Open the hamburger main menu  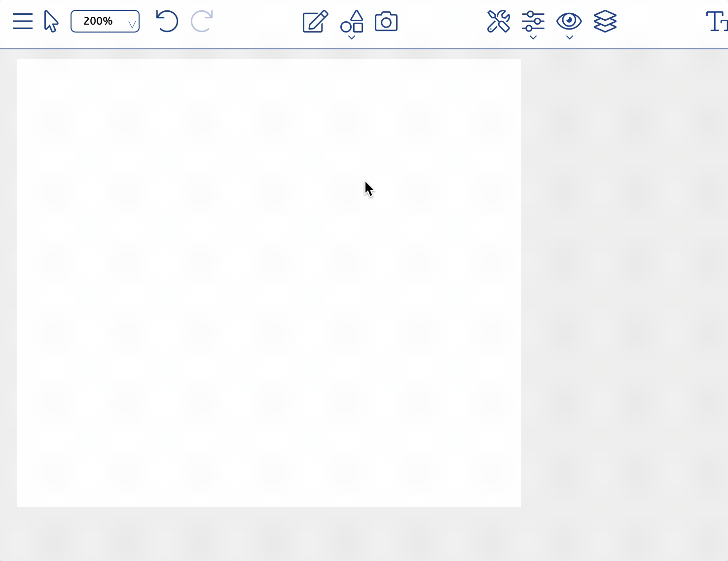(23, 21)
